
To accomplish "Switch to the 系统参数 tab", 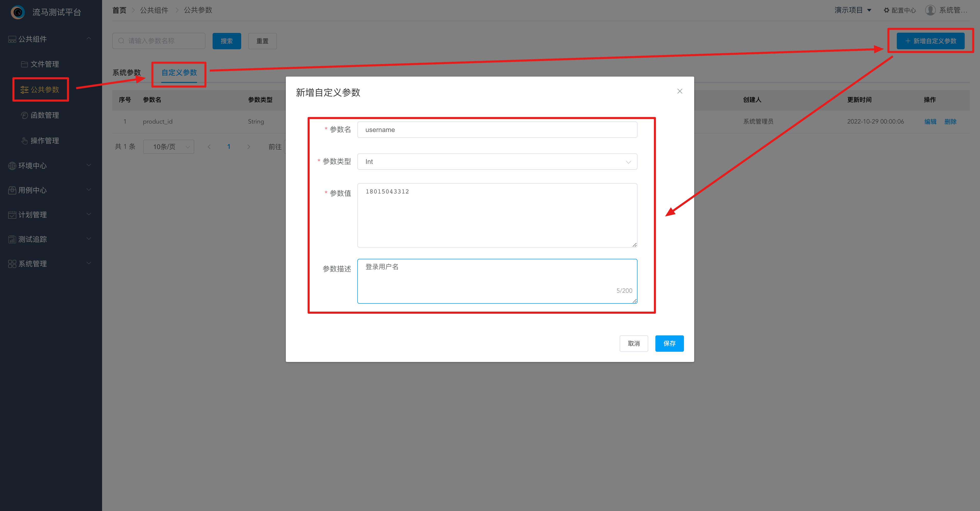I will coord(126,72).
